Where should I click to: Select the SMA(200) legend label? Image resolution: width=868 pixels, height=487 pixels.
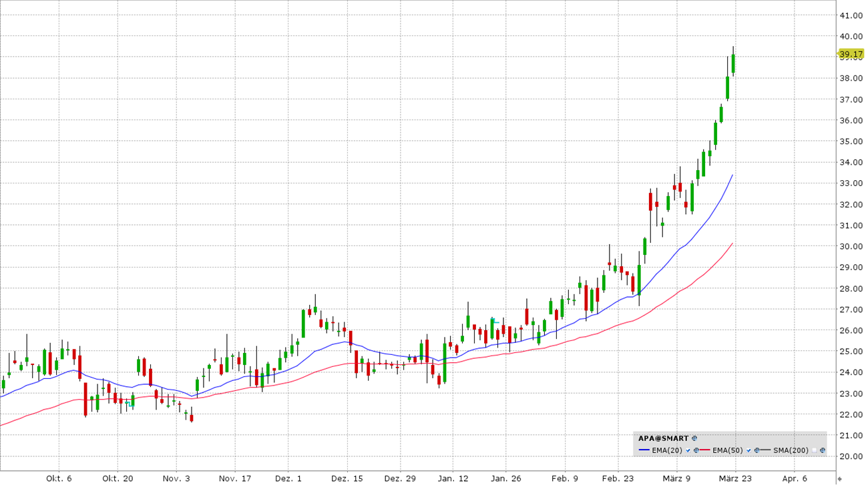click(x=791, y=450)
